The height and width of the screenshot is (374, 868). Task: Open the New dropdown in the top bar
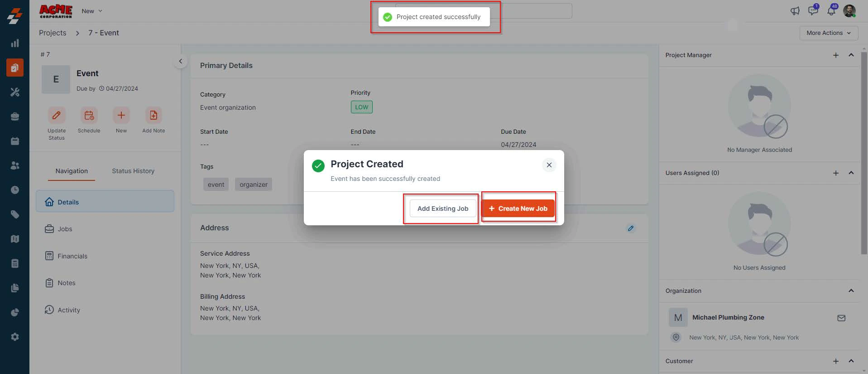tap(92, 11)
